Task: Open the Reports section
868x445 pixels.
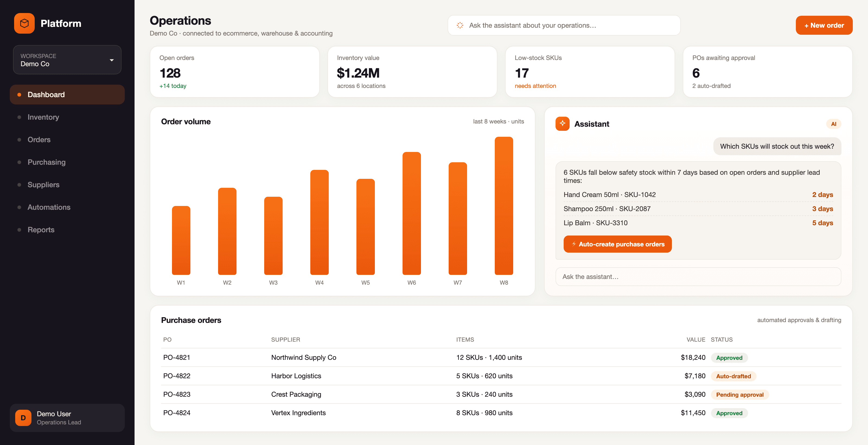Action: click(x=67, y=230)
